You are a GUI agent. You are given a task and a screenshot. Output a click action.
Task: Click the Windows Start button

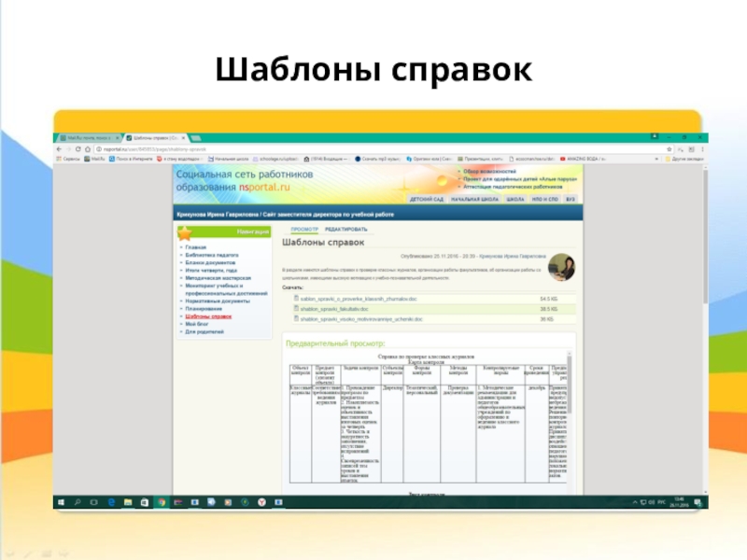click(61, 502)
